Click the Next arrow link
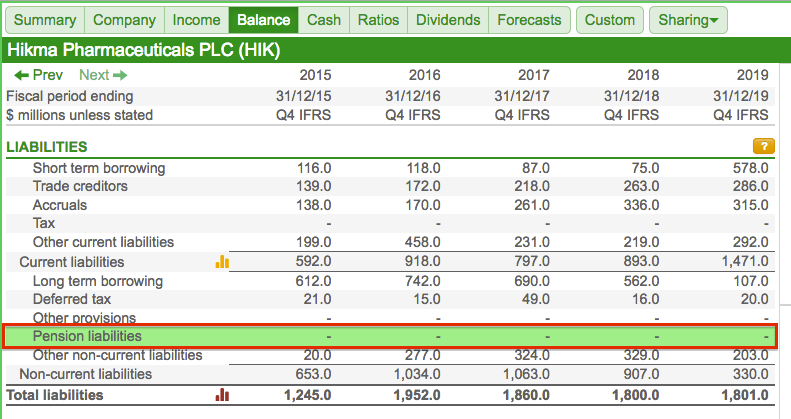 pos(103,75)
